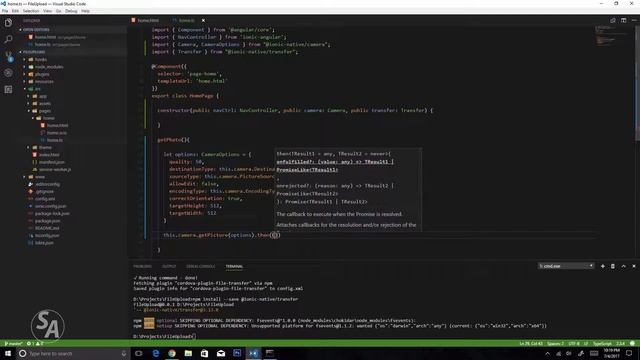Open Chrome from the taskbar
Viewport: 640px width, 360px height.
tap(172, 353)
